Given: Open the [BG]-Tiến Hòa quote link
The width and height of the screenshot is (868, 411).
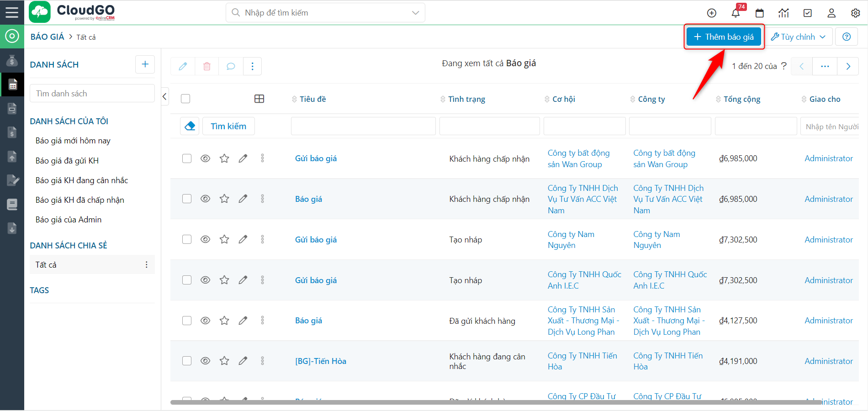Looking at the screenshot, I should (321, 361).
